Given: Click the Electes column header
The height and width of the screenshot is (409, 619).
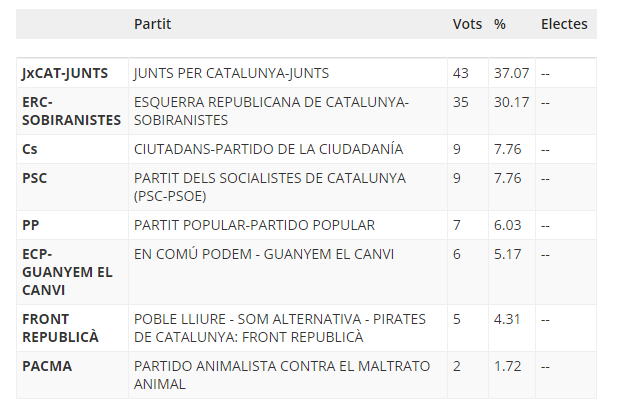Looking at the screenshot, I should point(564,24).
